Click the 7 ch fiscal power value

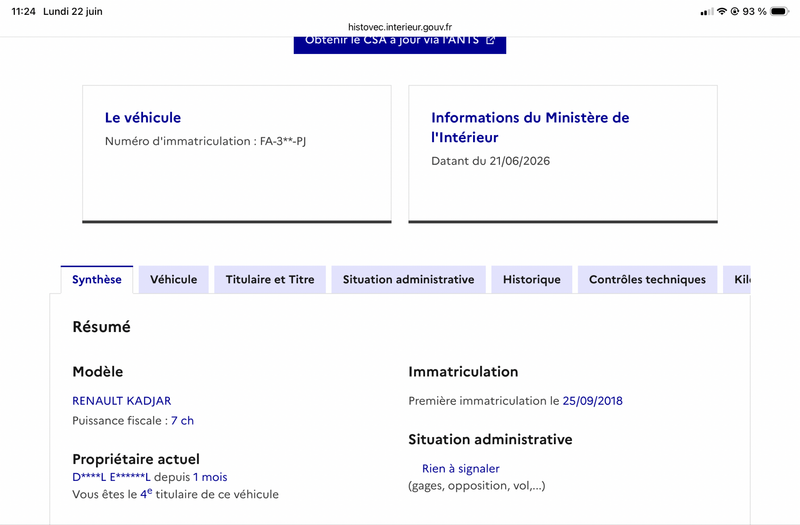point(182,421)
